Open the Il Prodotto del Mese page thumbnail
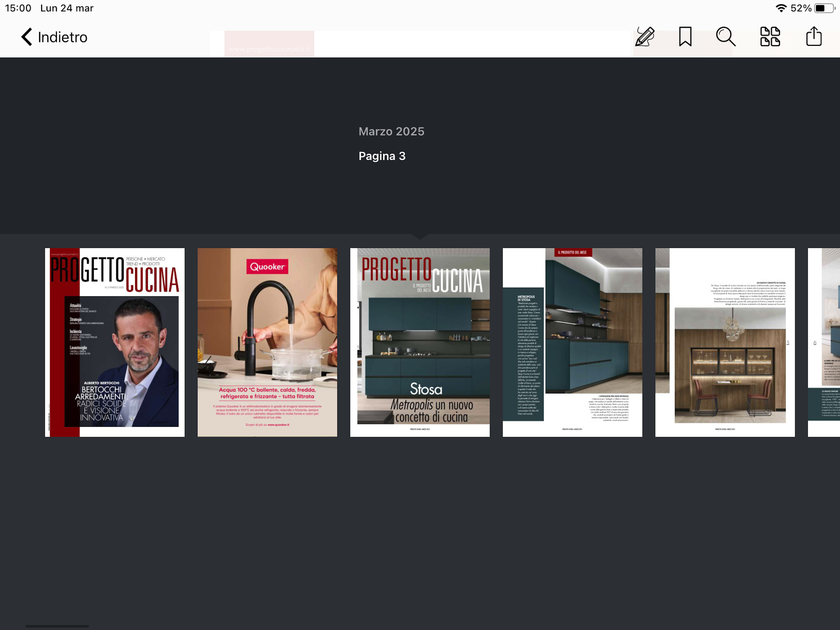The image size is (840, 630). pos(572,342)
